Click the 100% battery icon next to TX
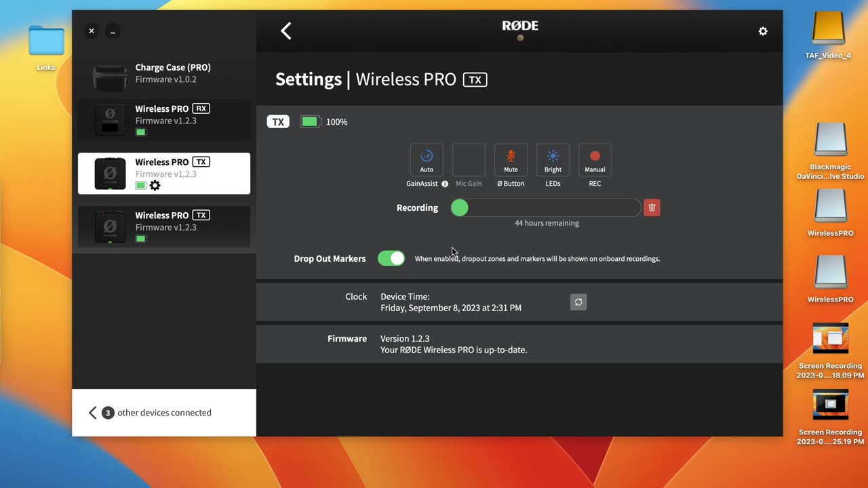This screenshot has height=488, width=868. [x=310, y=122]
